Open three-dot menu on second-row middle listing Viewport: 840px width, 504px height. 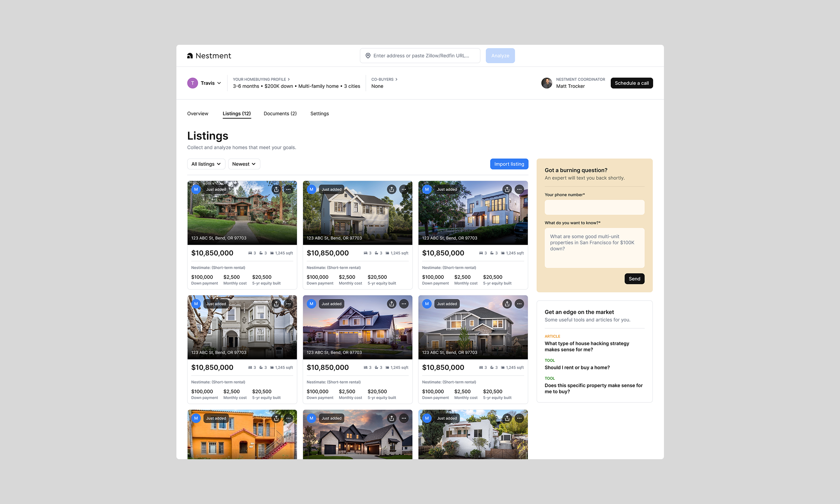(404, 304)
